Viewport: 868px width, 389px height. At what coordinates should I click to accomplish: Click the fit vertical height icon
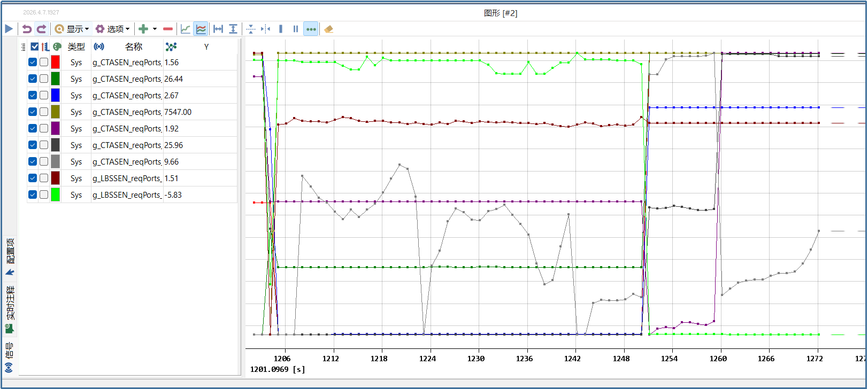(233, 29)
